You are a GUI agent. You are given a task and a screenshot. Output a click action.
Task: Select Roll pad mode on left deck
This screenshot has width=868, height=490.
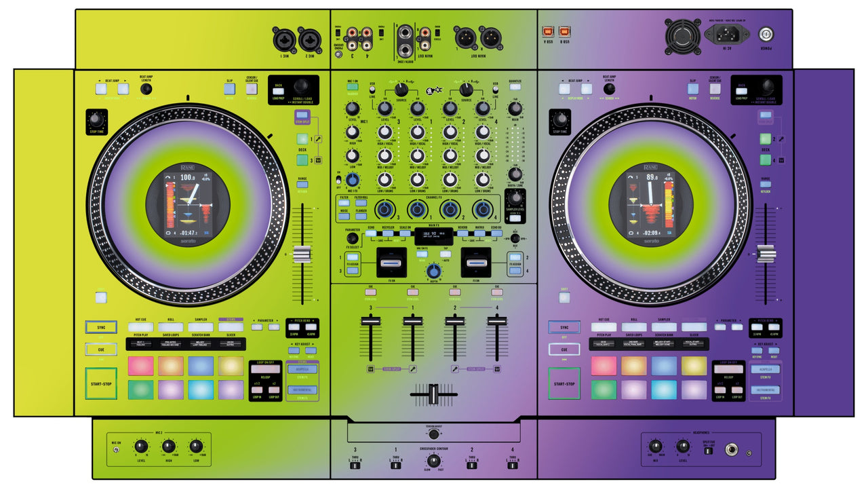click(x=171, y=327)
